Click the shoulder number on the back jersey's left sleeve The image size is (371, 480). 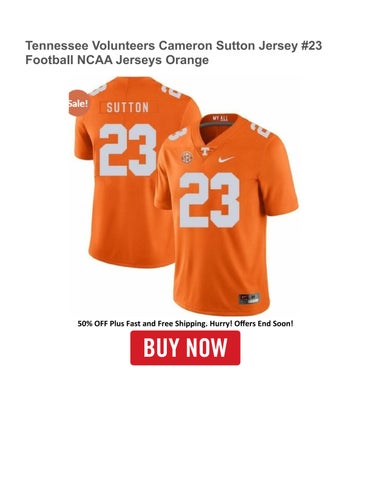pos(98,88)
